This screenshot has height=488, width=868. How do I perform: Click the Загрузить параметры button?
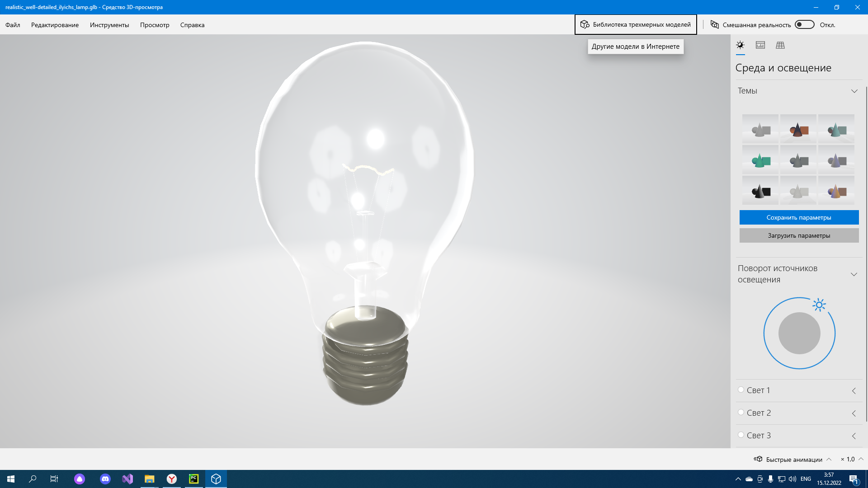tap(798, 235)
